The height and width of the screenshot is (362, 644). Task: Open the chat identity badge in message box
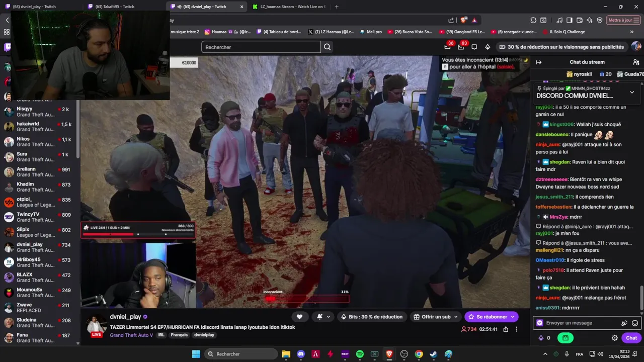(x=540, y=323)
